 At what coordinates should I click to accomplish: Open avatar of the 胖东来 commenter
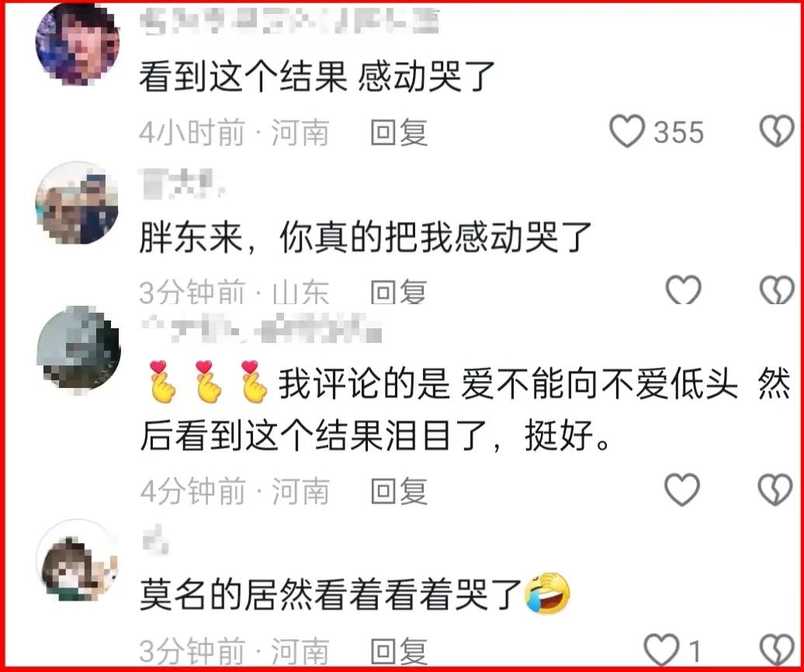tap(78, 203)
